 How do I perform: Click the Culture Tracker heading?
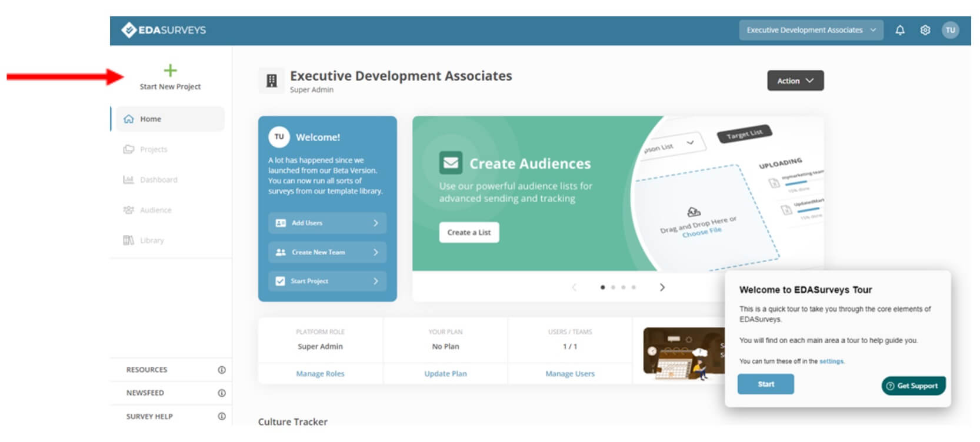tap(292, 421)
